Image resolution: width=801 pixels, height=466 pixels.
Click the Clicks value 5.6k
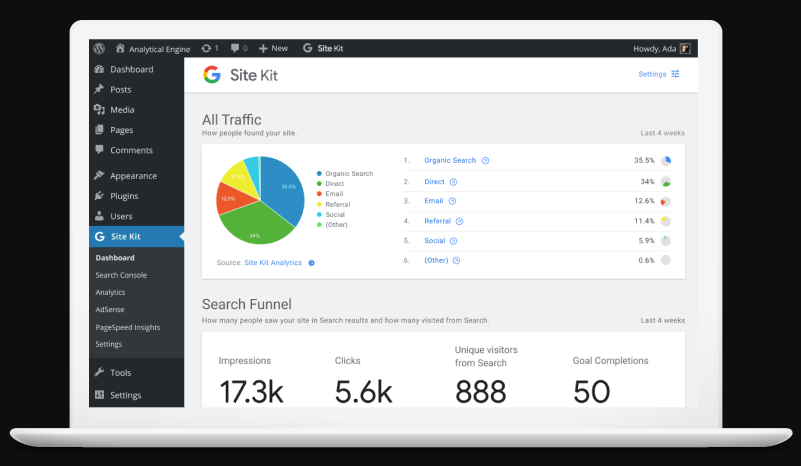coord(364,392)
